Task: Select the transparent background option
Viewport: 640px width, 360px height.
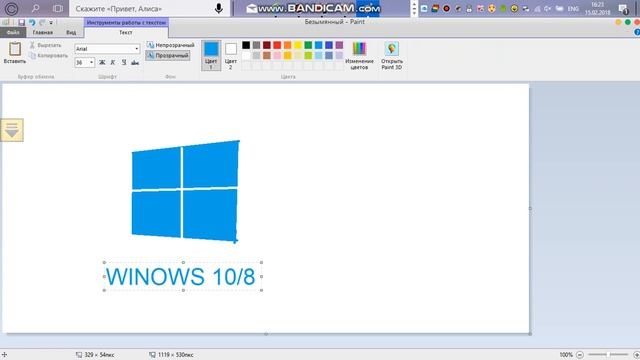Action: pyautogui.click(x=168, y=55)
